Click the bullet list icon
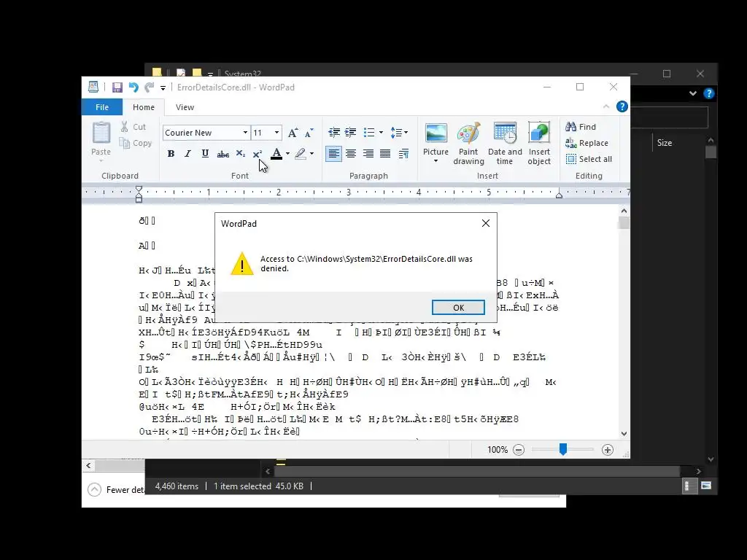 pyautogui.click(x=369, y=133)
